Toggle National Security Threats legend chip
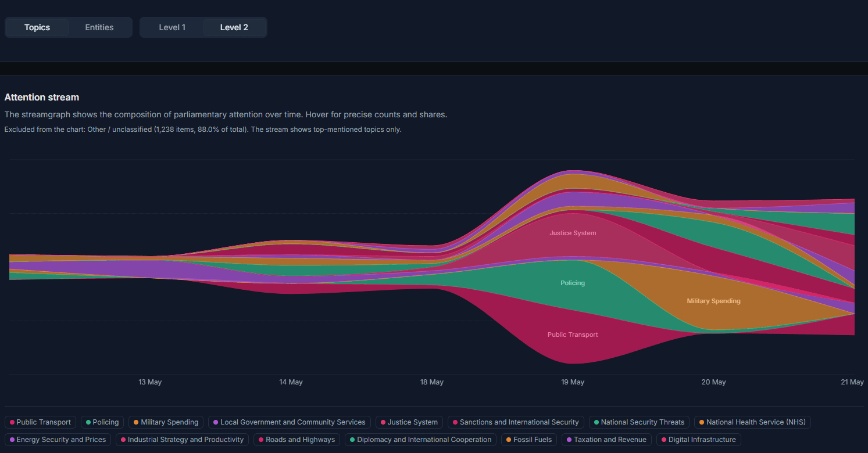The width and height of the screenshot is (868, 453). click(x=640, y=422)
